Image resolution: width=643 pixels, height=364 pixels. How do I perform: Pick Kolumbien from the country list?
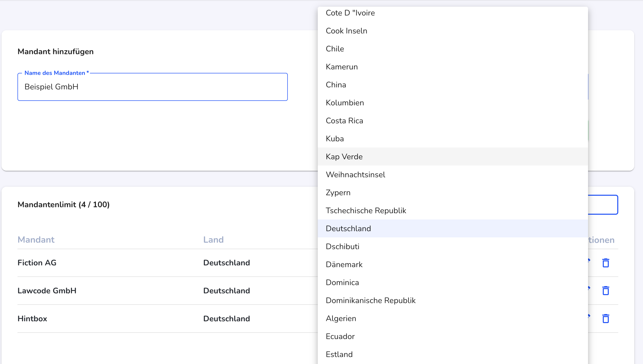tap(453, 103)
